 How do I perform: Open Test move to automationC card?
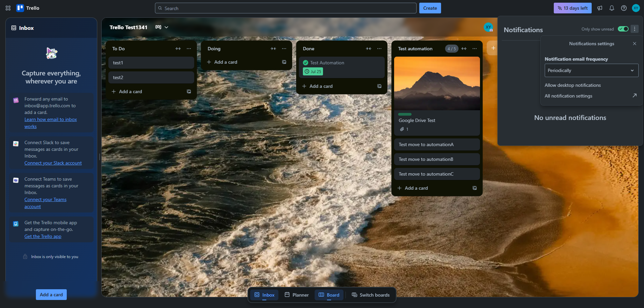pyautogui.click(x=437, y=174)
